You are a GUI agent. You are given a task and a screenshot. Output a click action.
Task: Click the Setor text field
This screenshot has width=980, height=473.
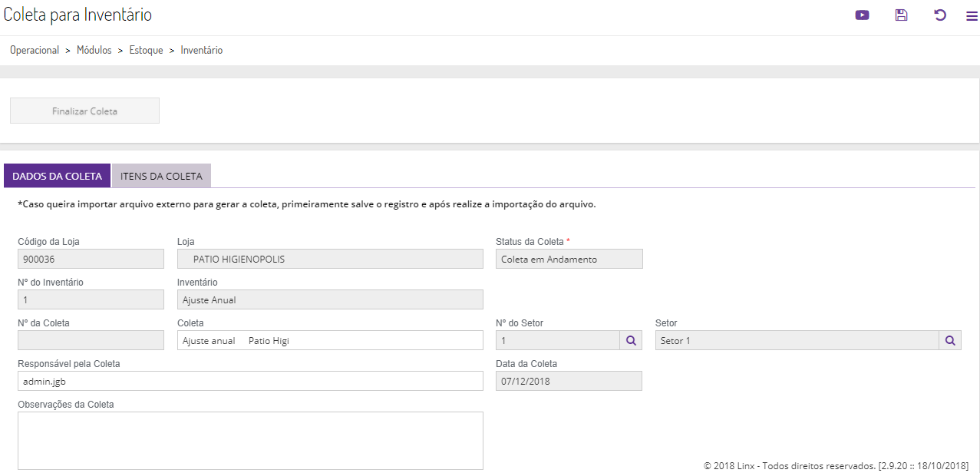[x=797, y=340]
